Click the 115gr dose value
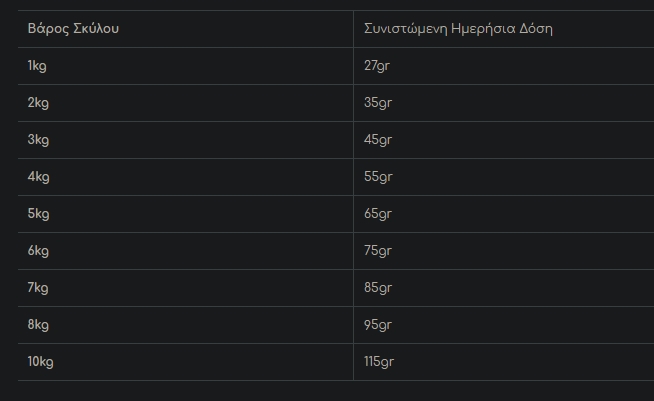Image resolution: width=654 pixels, height=401 pixels. coord(380,361)
